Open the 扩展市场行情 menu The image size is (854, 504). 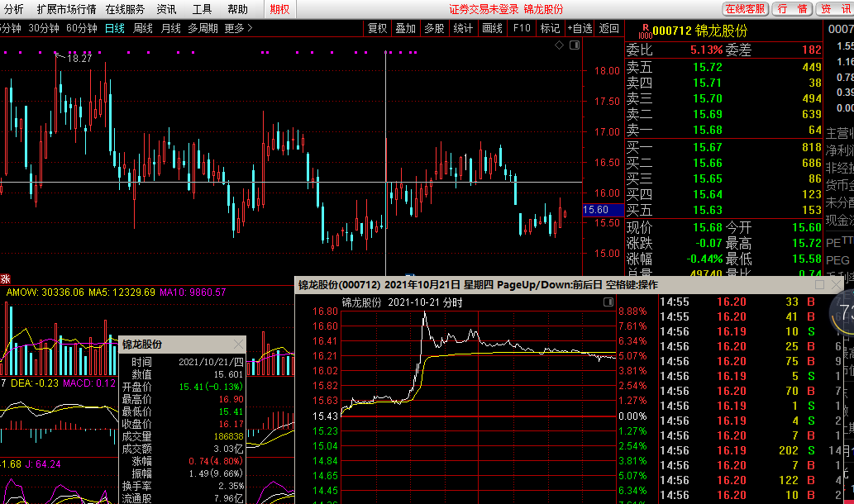pos(66,9)
